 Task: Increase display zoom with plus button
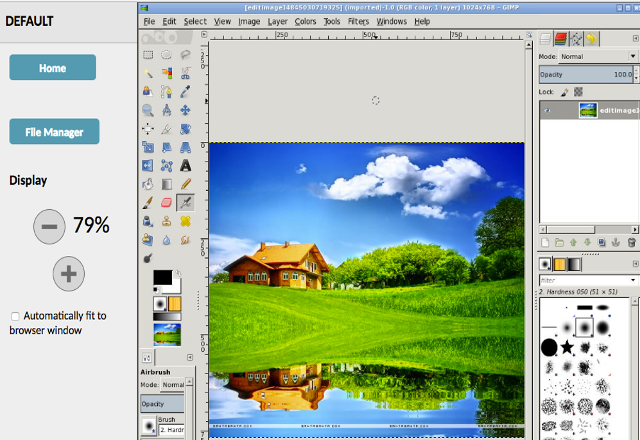pyautogui.click(x=69, y=273)
